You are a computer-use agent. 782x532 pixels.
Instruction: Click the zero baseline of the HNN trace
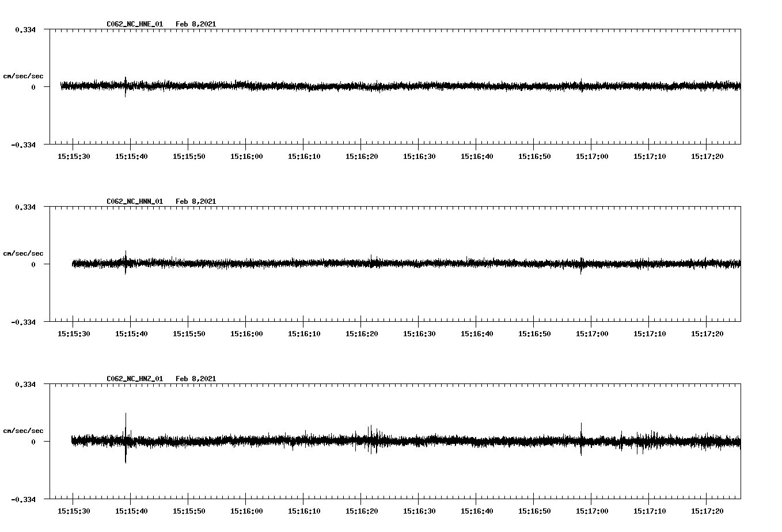(x=346, y=264)
